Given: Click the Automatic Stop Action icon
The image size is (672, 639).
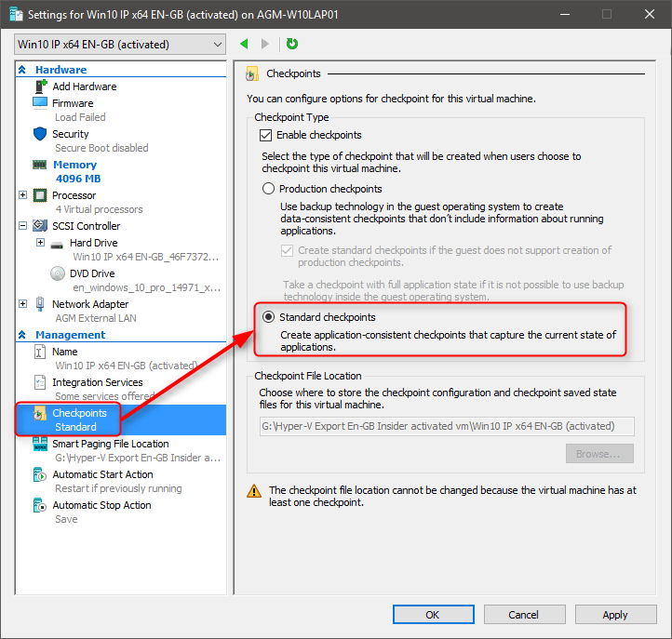Looking at the screenshot, I should [40, 505].
